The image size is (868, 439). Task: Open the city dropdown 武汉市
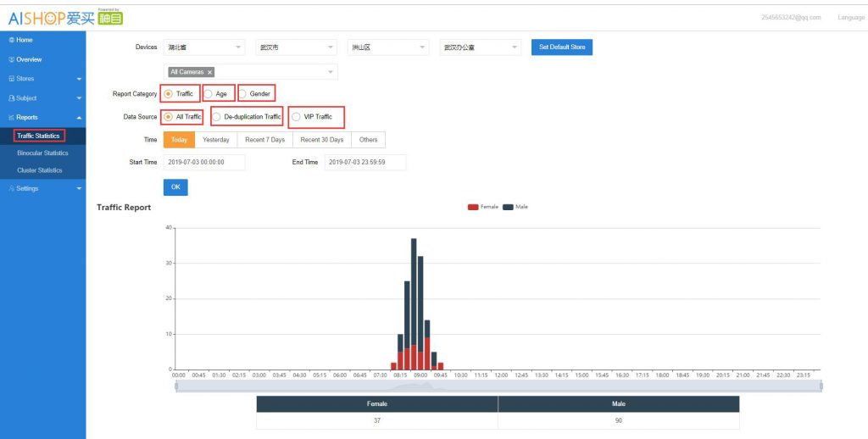296,47
